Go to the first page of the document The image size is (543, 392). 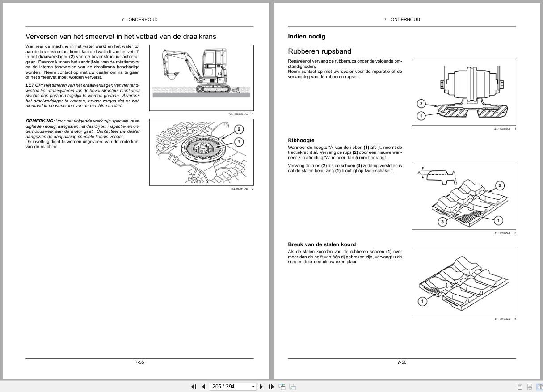[194, 387]
